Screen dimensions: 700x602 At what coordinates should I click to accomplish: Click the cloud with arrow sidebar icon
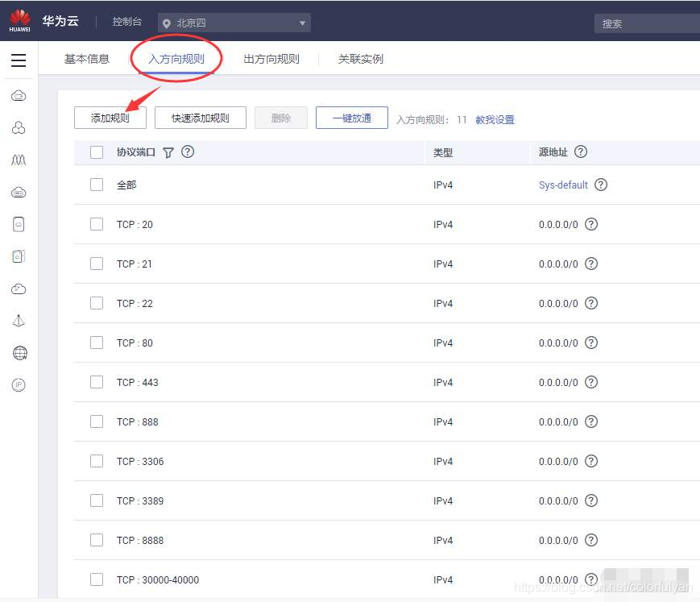[x=19, y=289]
